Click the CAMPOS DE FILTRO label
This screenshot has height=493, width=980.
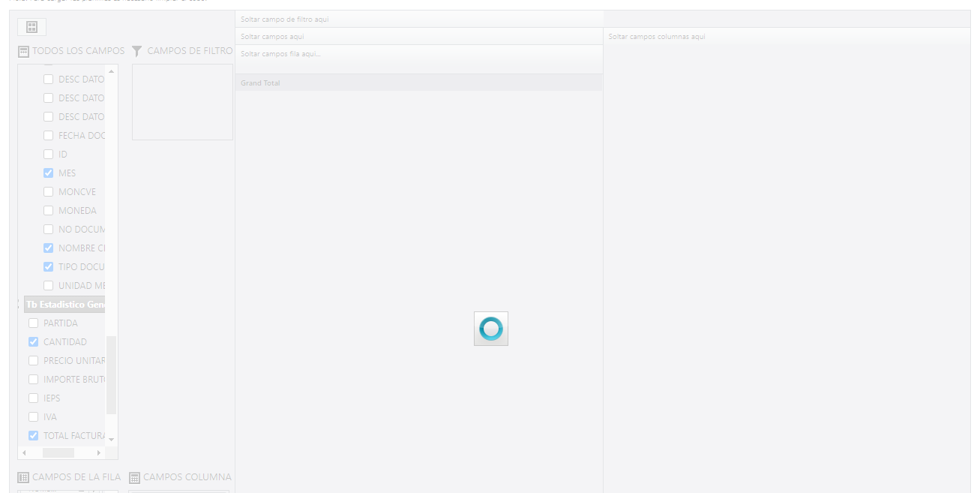pos(190,51)
